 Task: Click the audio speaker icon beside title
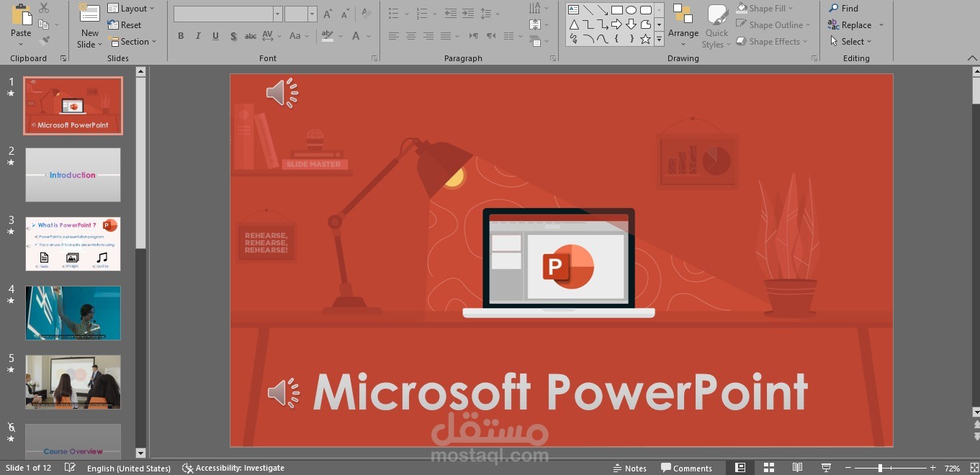click(x=283, y=393)
